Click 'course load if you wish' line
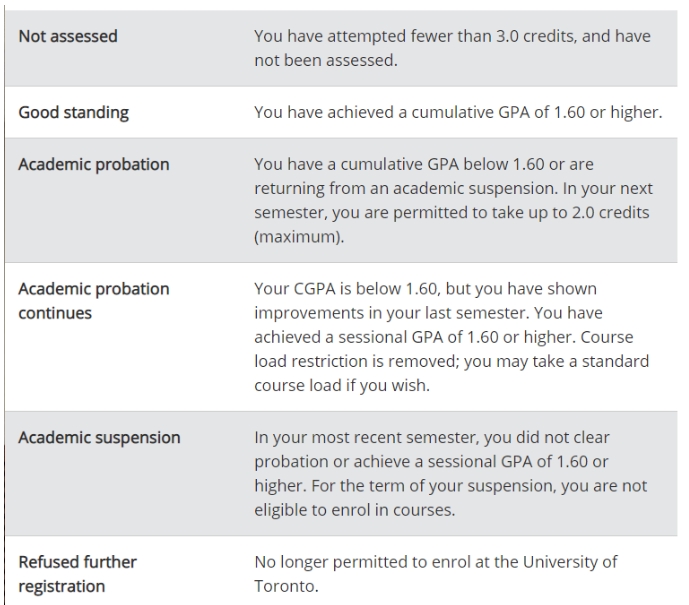This screenshot has width=689, height=605. click(x=342, y=385)
